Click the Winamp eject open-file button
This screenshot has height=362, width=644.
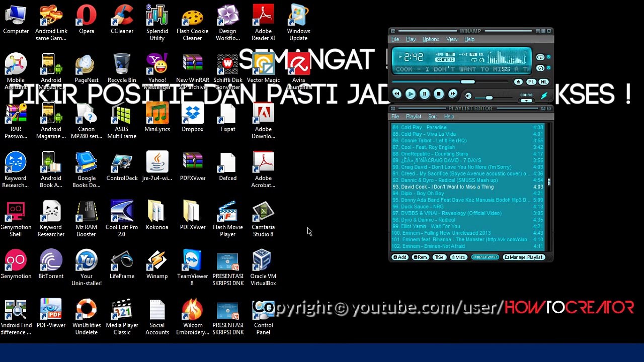pos(518,82)
